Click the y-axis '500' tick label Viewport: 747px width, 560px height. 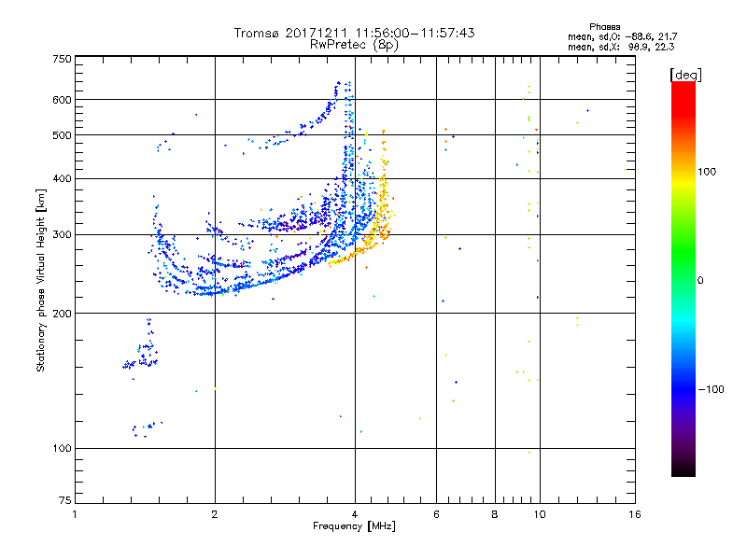point(62,135)
